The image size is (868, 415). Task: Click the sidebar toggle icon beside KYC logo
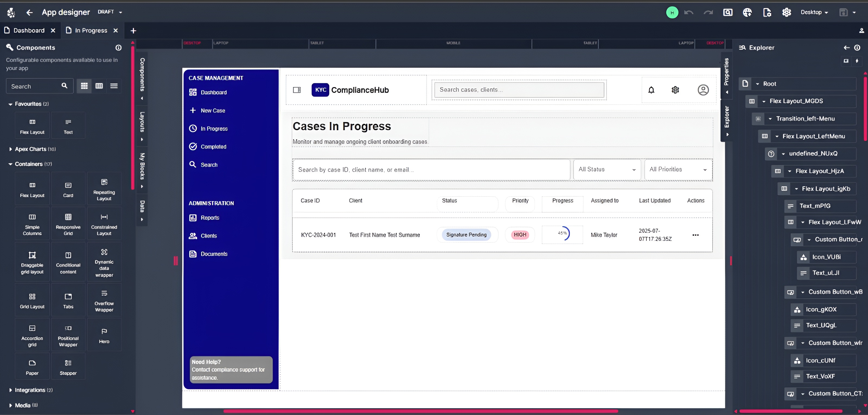point(296,90)
